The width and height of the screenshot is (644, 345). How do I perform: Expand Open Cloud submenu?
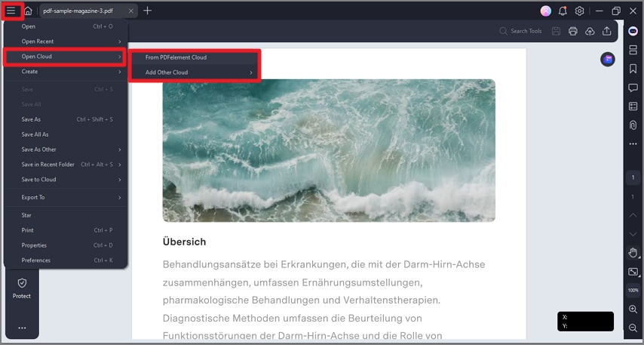click(x=66, y=57)
